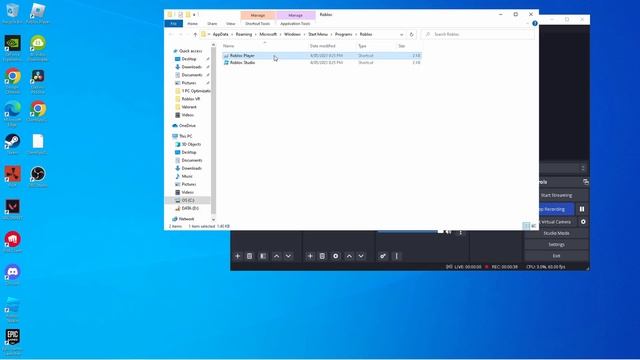The height and width of the screenshot is (360, 640).
Task: Add a new scene in OBS
Action: tap(238, 256)
